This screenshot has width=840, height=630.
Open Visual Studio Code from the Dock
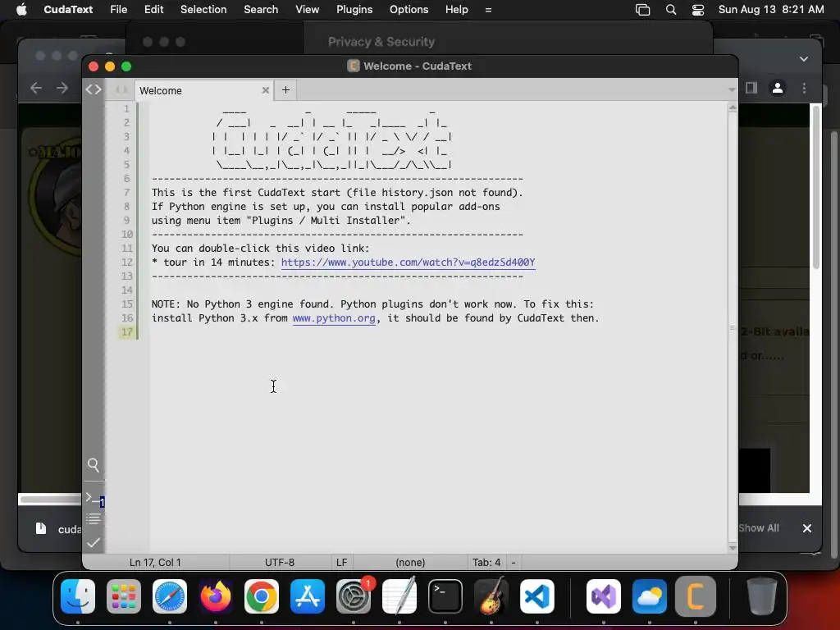[537, 596]
